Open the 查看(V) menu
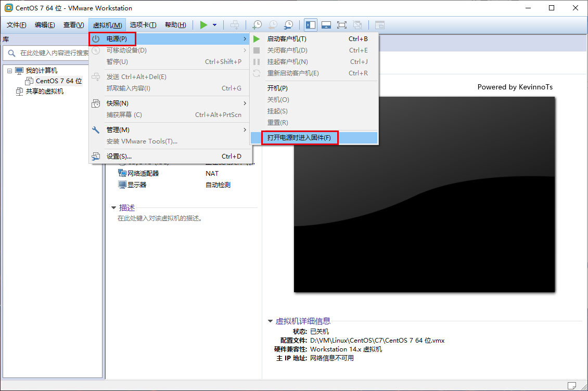The image size is (588, 391). [73, 25]
